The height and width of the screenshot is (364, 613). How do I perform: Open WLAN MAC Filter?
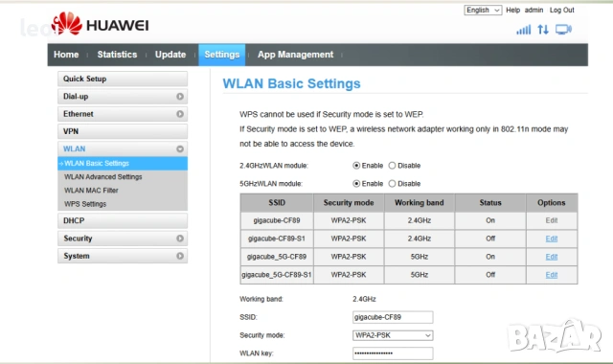91,191
